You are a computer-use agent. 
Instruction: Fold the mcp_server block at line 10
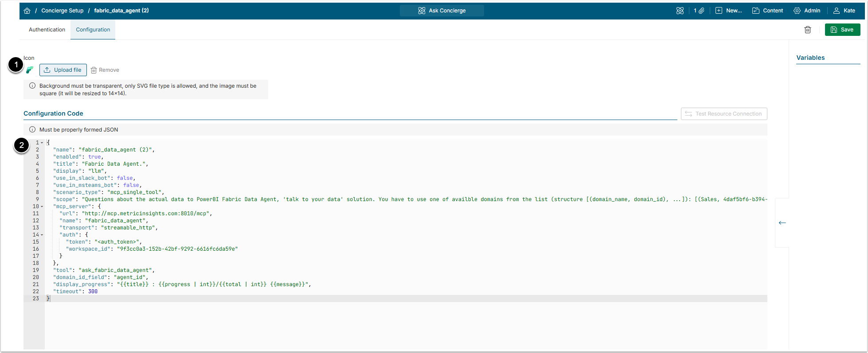pos(42,206)
